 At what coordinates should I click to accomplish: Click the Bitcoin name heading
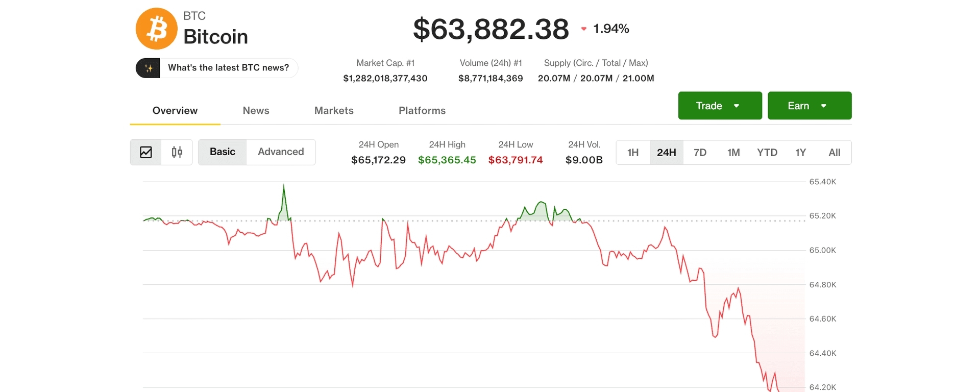point(215,37)
